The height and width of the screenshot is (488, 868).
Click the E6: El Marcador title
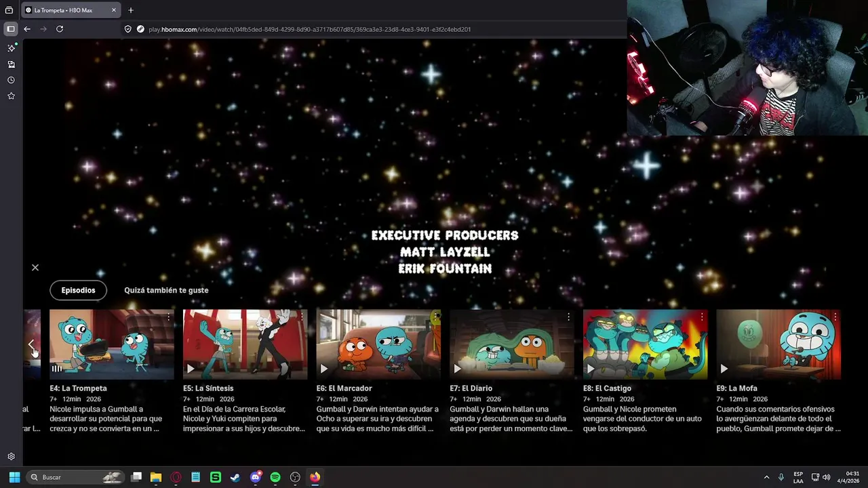click(x=344, y=388)
